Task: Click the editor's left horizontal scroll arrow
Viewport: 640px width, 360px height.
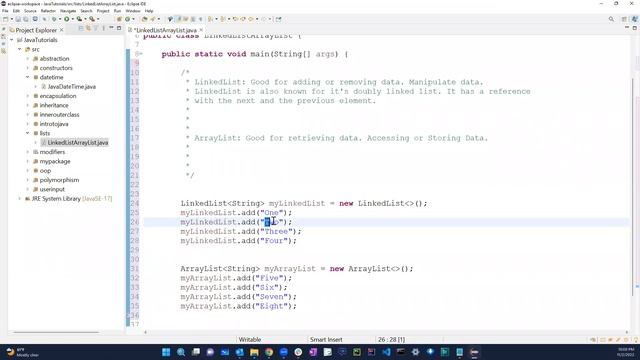Action: (x=146, y=332)
